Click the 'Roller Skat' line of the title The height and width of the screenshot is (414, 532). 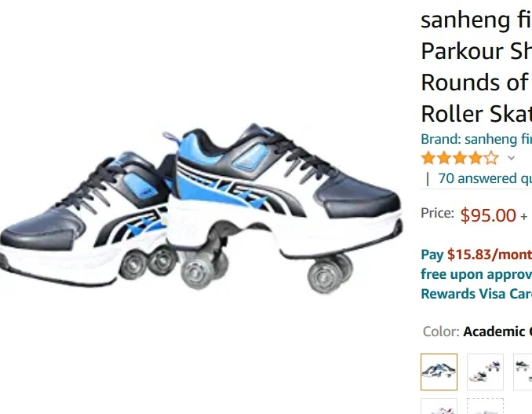[x=476, y=114]
